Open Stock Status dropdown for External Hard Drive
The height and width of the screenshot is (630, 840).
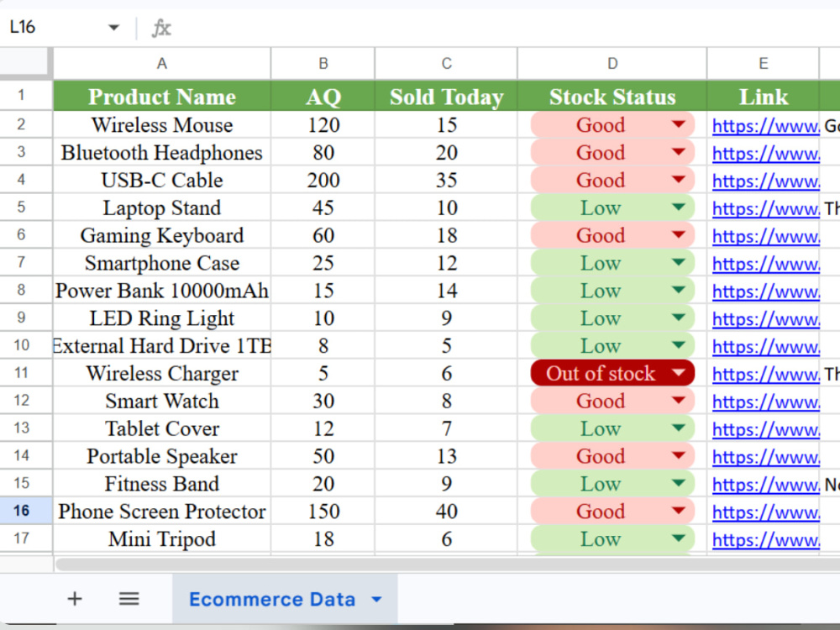678,345
